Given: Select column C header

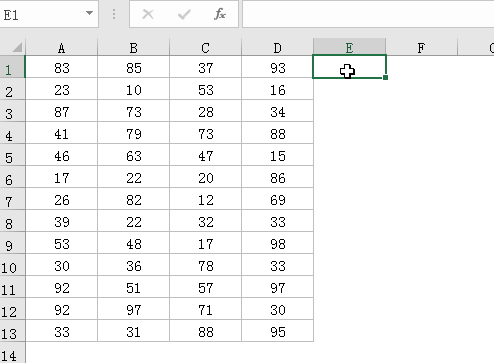Looking at the screenshot, I should [x=205, y=47].
